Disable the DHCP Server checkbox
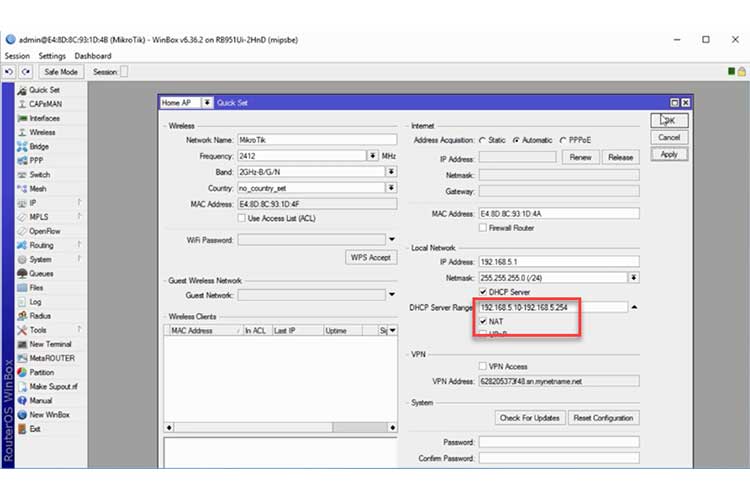 [484, 292]
